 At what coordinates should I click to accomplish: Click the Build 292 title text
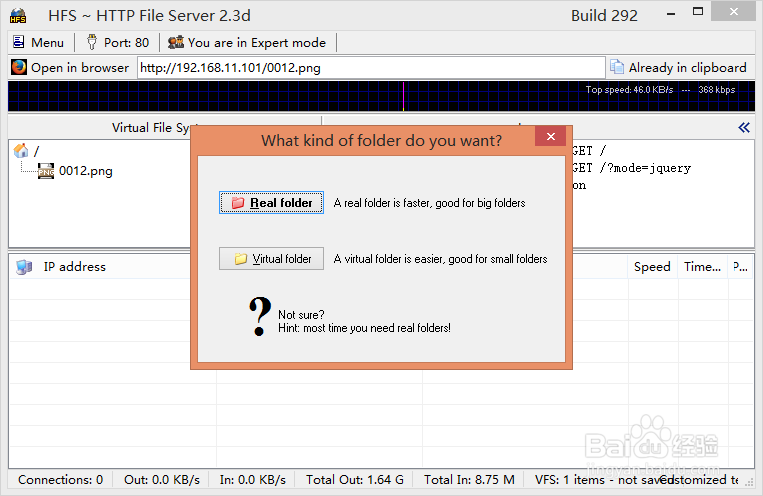pos(604,16)
